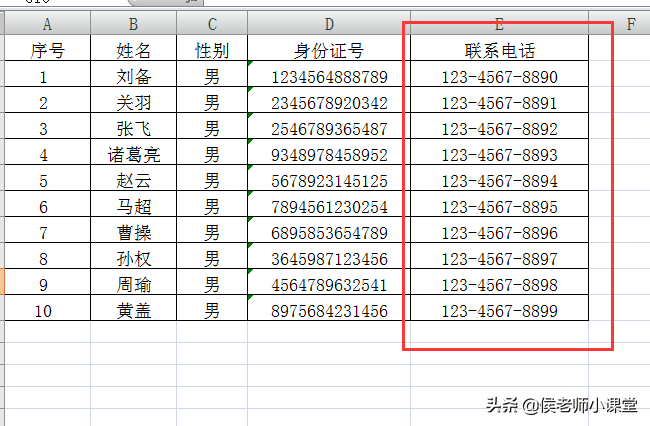Select phone cell 123-4567-8898
This screenshot has width=650, height=426.
500,282
